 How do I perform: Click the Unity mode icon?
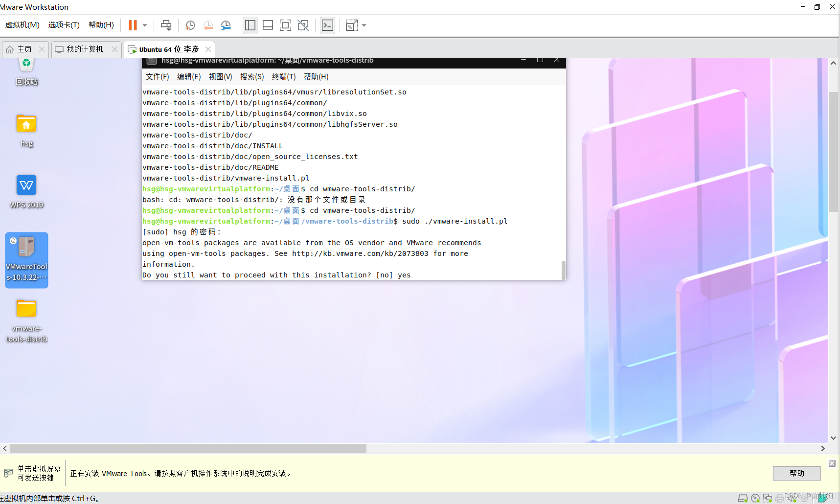(303, 25)
